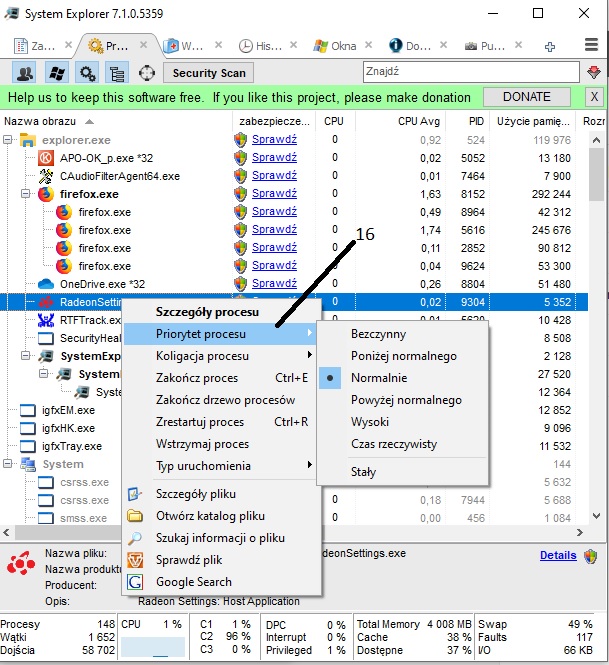609x665 pixels.
Task: Select Normalnie priority option
Action: (379, 378)
